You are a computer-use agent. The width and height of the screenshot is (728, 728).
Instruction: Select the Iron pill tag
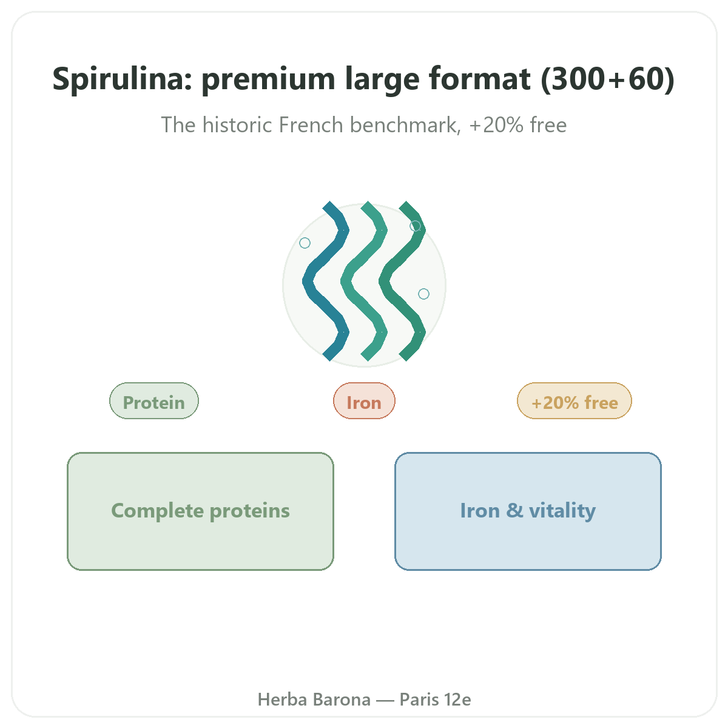click(x=364, y=401)
